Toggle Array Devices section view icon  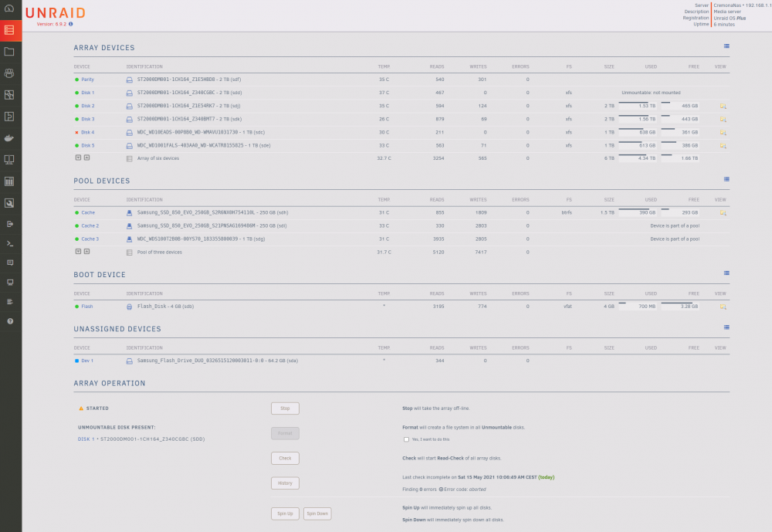726,46
